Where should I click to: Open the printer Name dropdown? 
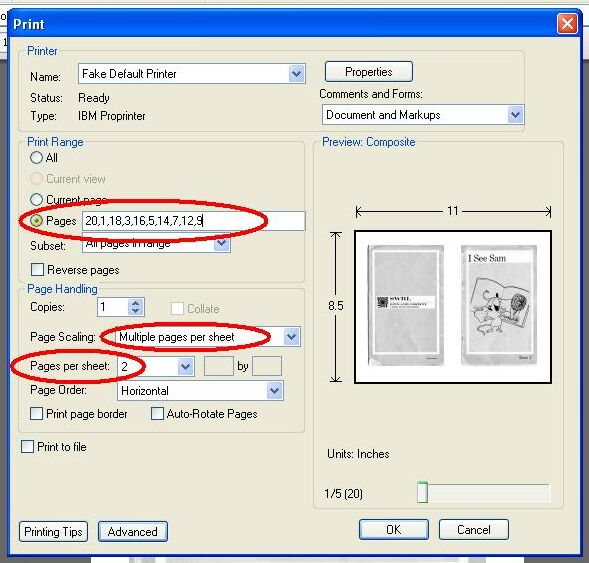coord(296,73)
